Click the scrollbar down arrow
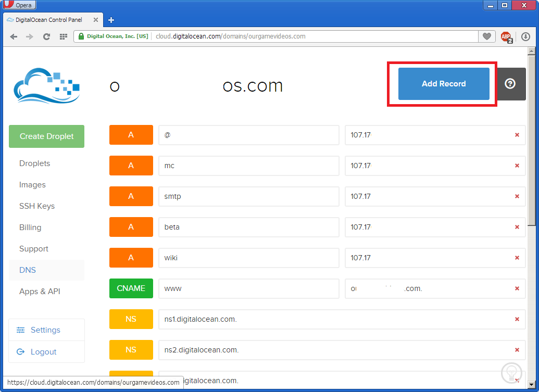Image resolution: width=539 pixels, height=392 pixels. pyautogui.click(x=531, y=384)
